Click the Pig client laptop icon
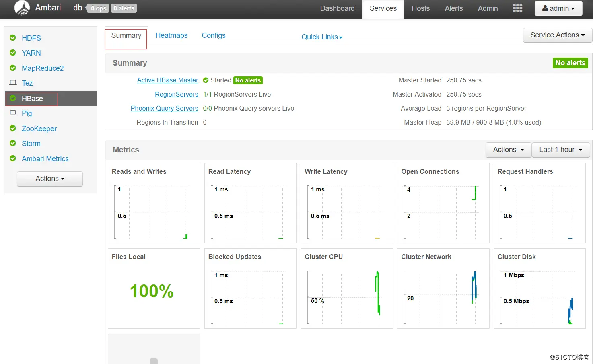The image size is (593, 364). (x=13, y=113)
